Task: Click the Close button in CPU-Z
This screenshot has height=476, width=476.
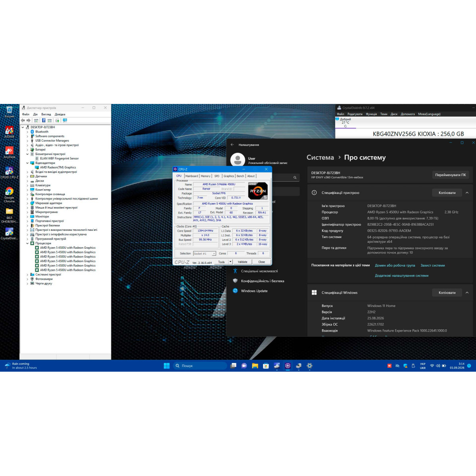Action: click(x=261, y=262)
